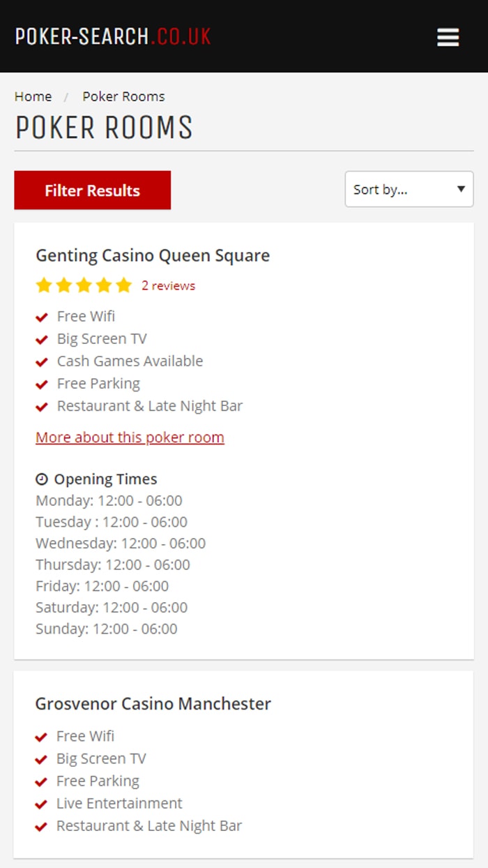Viewport: 488px width, 868px height.
Task: Click the Opening Times heading
Action: (x=105, y=479)
